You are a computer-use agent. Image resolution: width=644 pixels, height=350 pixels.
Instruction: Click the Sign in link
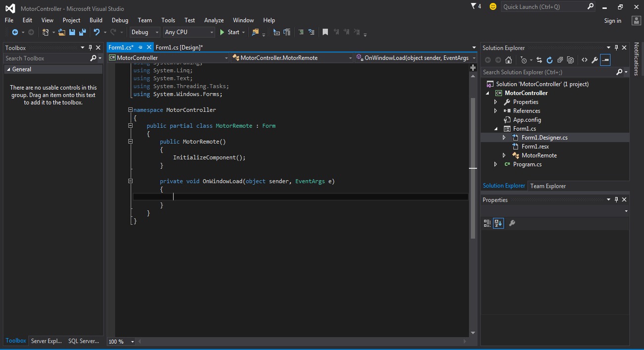point(612,20)
